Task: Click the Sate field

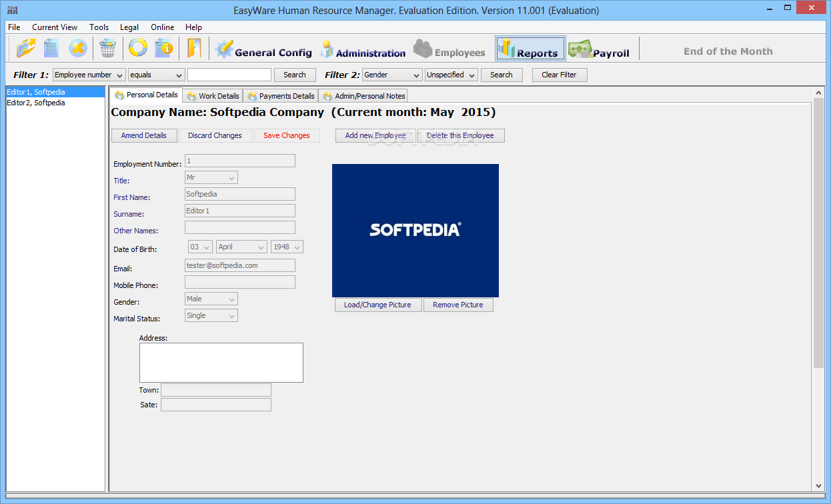Action: click(x=216, y=405)
